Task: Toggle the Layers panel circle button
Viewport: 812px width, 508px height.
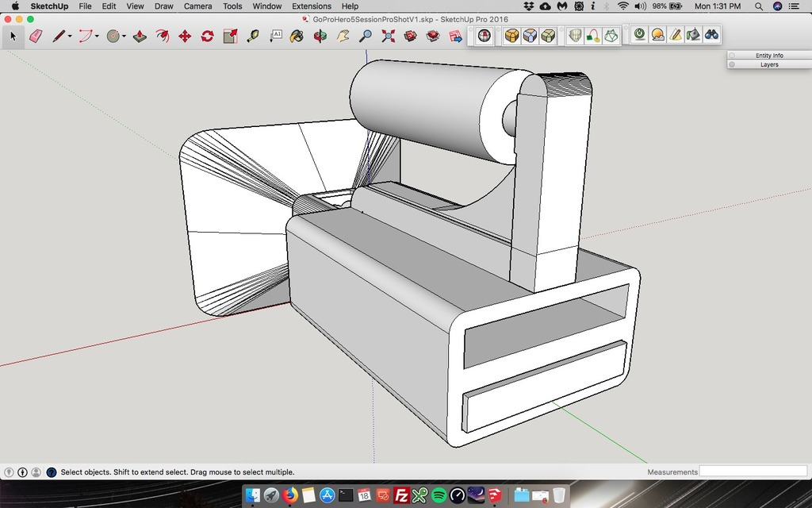Action: click(732, 64)
